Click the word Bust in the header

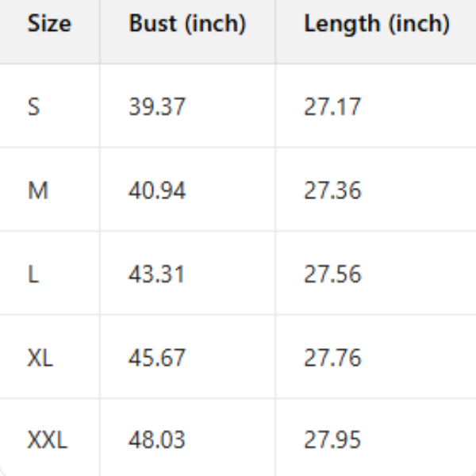pyautogui.click(x=152, y=24)
